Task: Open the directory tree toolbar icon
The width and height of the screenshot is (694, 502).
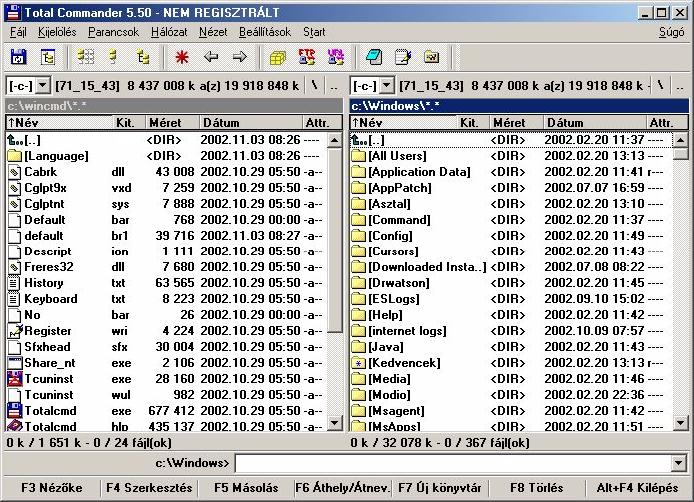Action: coord(48,57)
